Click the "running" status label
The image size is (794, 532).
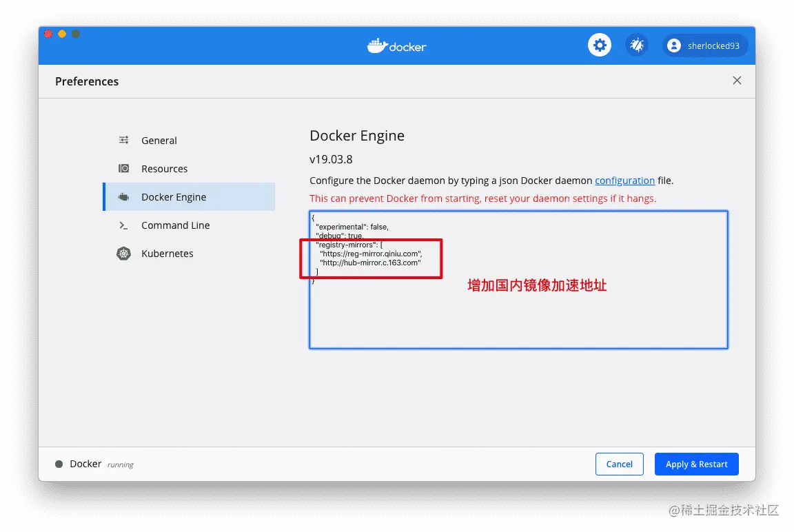pyautogui.click(x=121, y=464)
